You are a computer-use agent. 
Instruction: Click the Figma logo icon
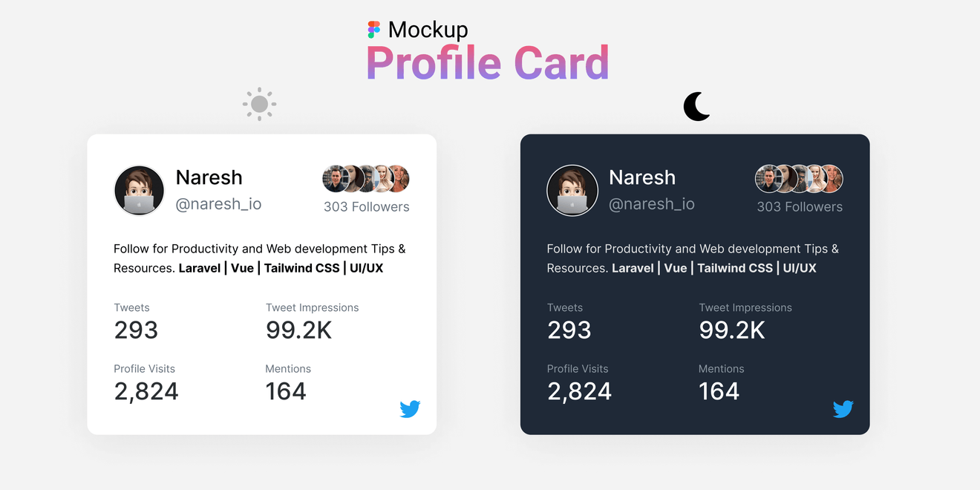pos(374,30)
